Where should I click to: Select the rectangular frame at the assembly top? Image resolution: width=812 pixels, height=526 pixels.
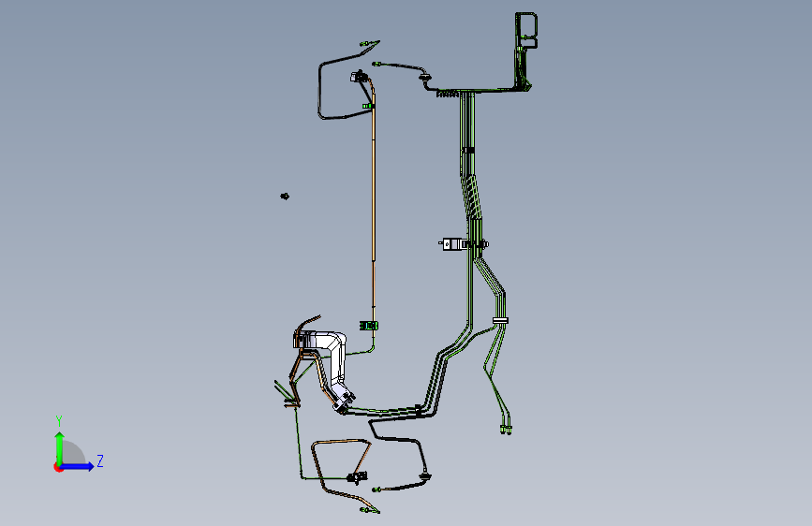(x=526, y=31)
